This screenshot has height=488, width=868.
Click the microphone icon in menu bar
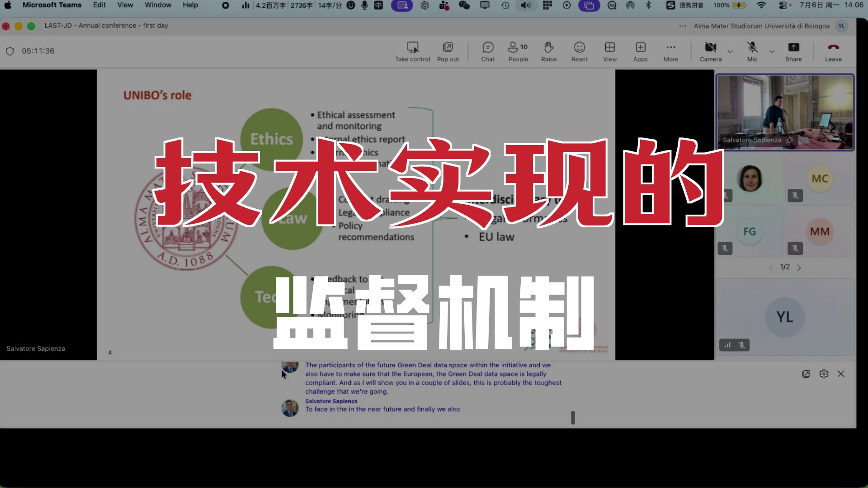(364, 5)
